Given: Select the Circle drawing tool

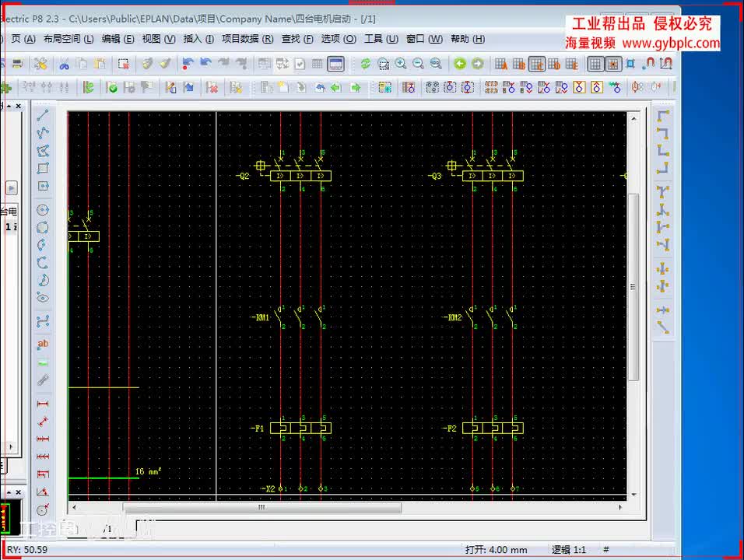Looking at the screenshot, I should click(x=43, y=210).
